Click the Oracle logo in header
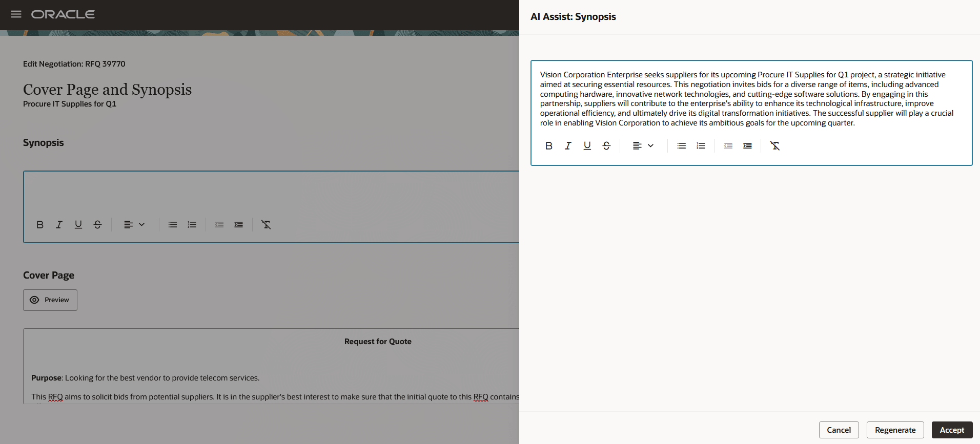Image resolution: width=980 pixels, height=444 pixels. pyautogui.click(x=63, y=14)
